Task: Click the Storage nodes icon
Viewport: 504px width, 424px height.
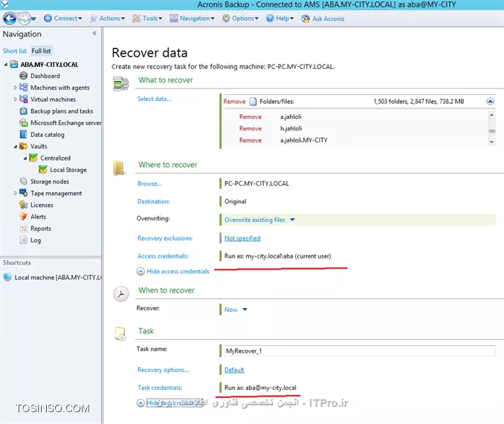Action: point(24,181)
